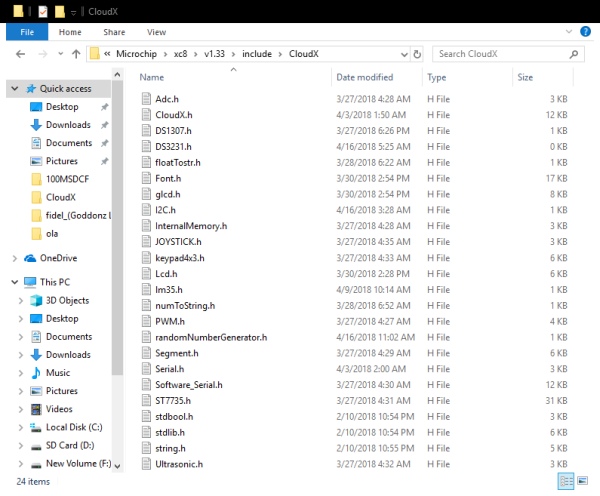Open Customize Quick Access Toolbar dropdown
Viewport: 600px width, 496px height.
click(x=73, y=13)
